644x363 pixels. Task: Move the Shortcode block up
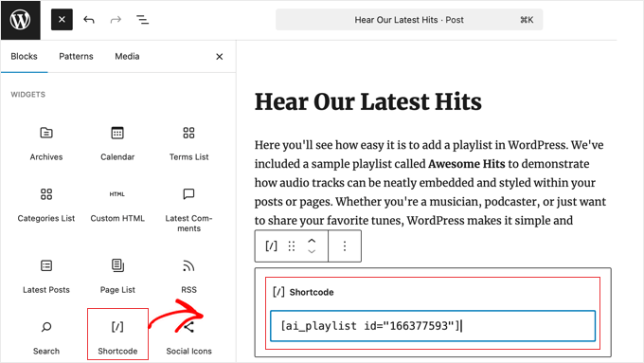point(312,241)
